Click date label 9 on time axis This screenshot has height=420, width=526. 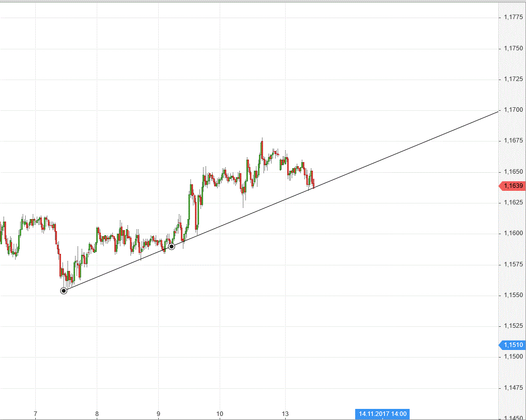tap(158, 414)
